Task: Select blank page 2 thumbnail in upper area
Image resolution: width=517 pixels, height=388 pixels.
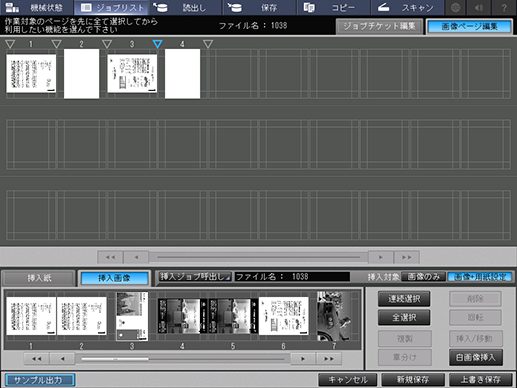Action: pos(81,74)
